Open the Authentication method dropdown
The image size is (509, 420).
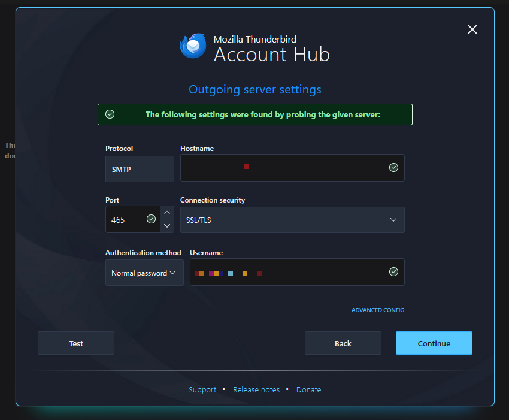click(144, 273)
